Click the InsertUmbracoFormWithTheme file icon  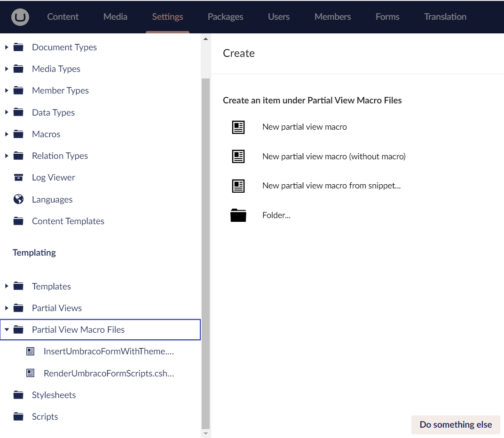point(31,352)
